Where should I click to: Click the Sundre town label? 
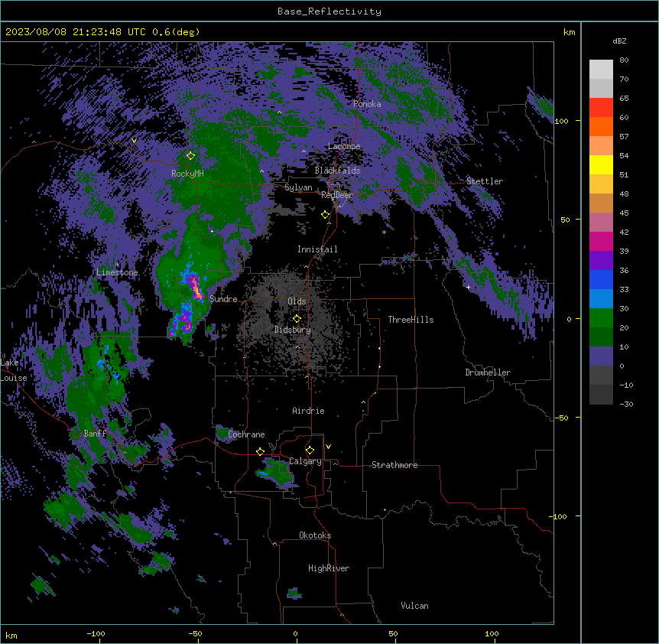point(223,299)
